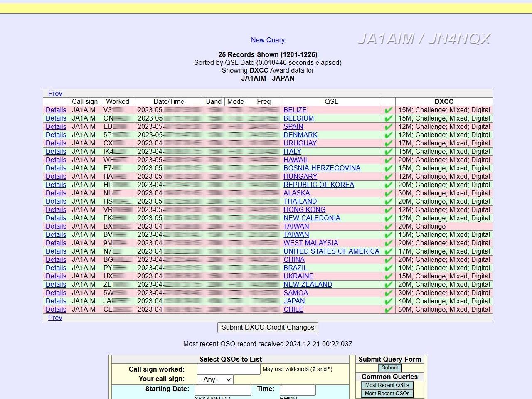This screenshot has height=399, width=532.
Task: Open the Your call sign dropdown
Action: pyautogui.click(x=215, y=379)
